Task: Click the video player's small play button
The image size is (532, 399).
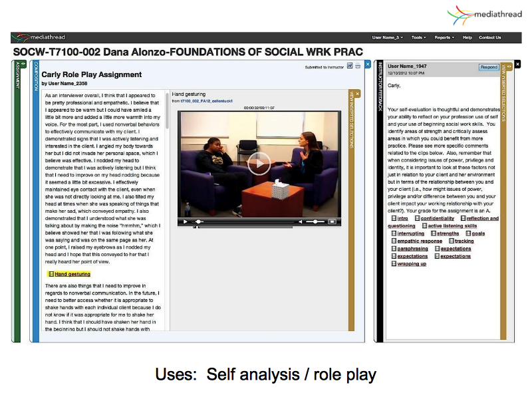Action: pos(184,221)
